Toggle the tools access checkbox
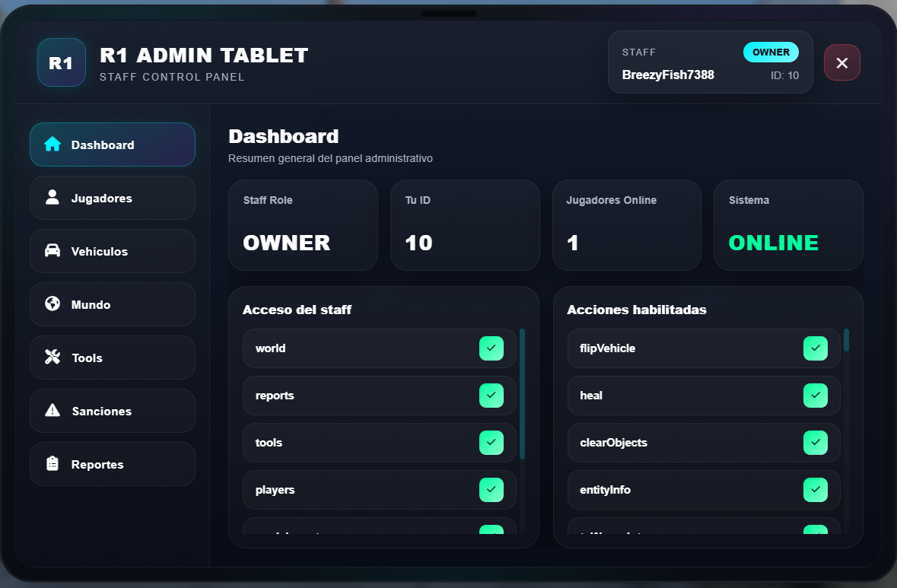The width and height of the screenshot is (897, 588). [x=491, y=443]
